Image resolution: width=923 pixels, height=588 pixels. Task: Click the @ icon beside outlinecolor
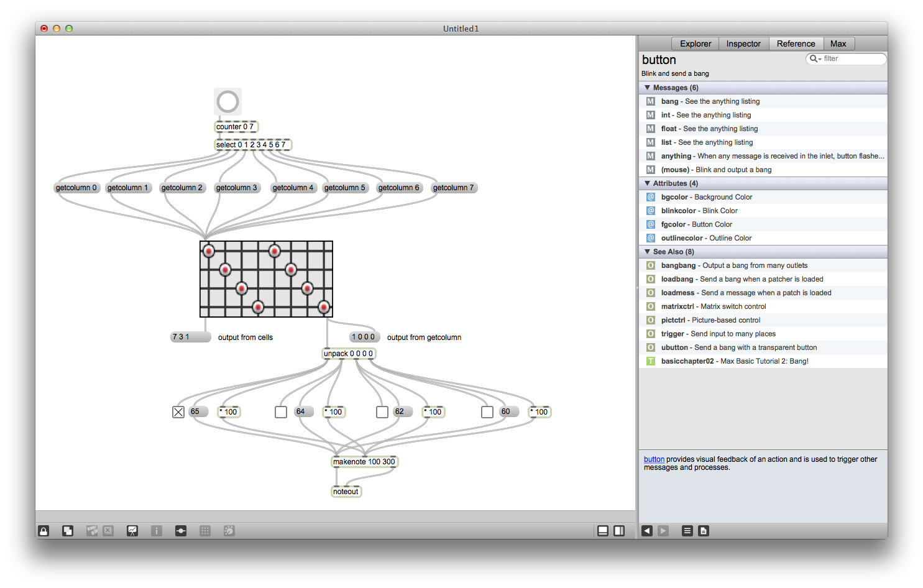tap(650, 238)
